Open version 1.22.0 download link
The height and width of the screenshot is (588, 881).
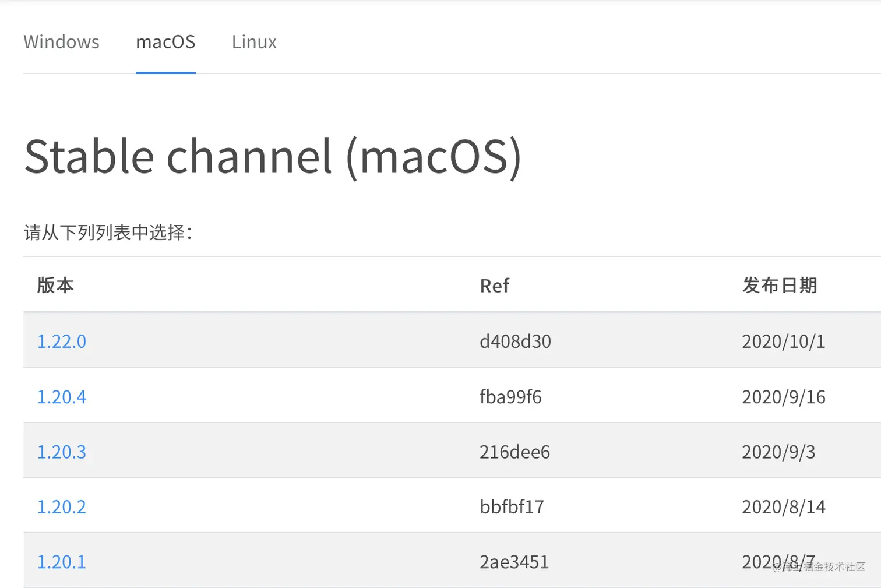[x=62, y=341]
